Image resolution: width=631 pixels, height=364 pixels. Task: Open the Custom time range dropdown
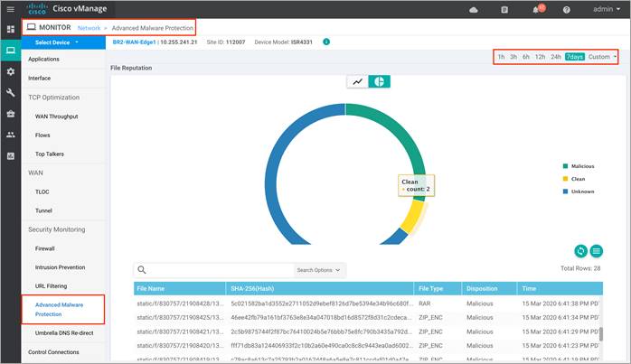tap(602, 57)
